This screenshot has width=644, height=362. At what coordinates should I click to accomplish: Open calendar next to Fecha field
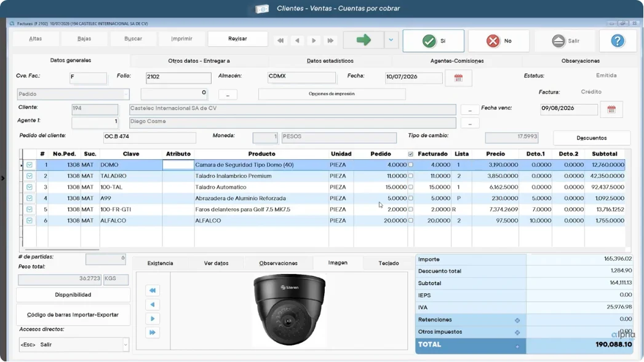pyautogui.click(x=458, y=77)
